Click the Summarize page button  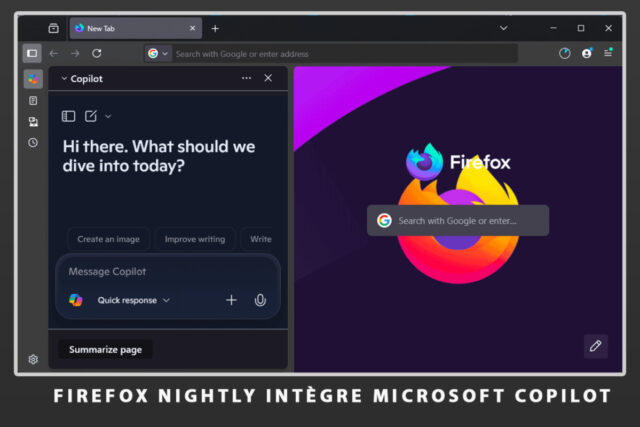click(106, 349)
